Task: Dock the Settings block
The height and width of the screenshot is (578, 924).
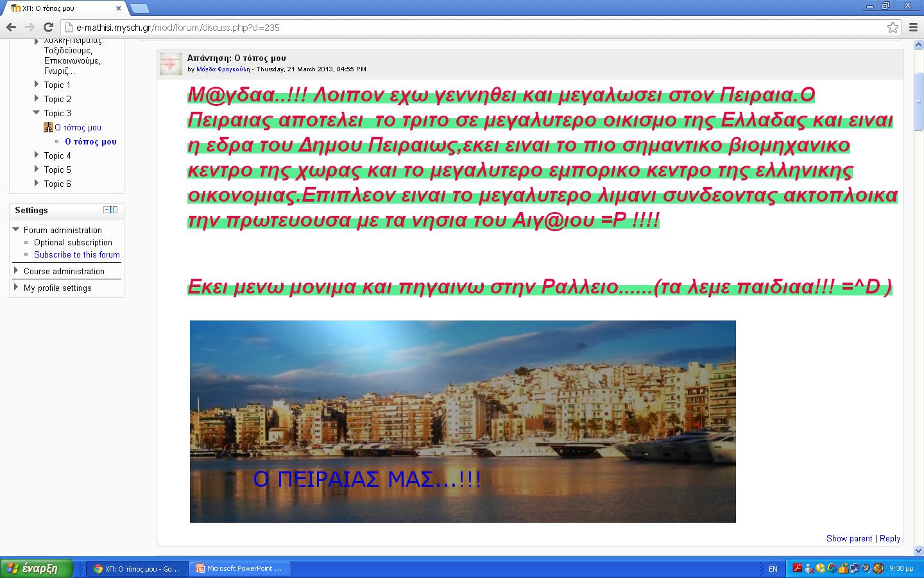Action: pos(114,210)
